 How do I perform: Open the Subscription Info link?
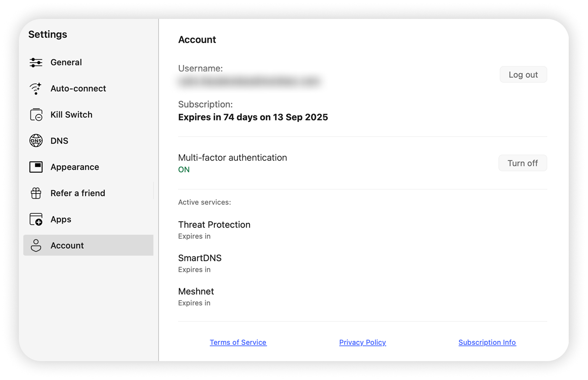487,343
